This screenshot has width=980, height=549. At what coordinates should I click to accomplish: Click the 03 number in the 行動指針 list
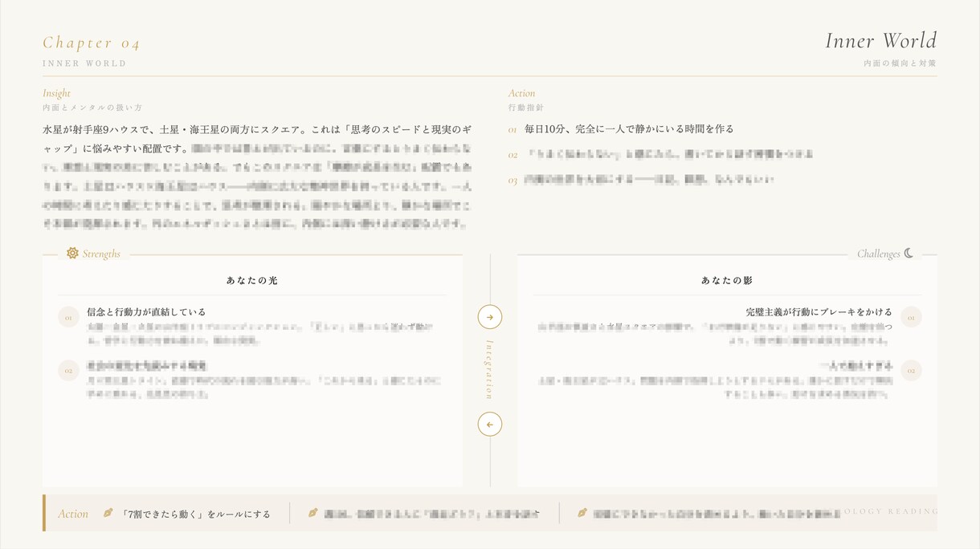(512, 181)
